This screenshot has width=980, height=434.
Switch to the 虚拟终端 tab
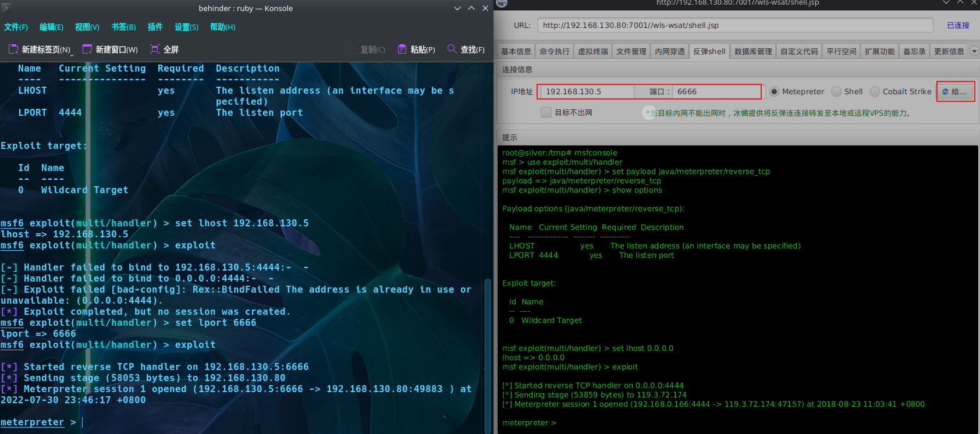(x=593, y=51)
